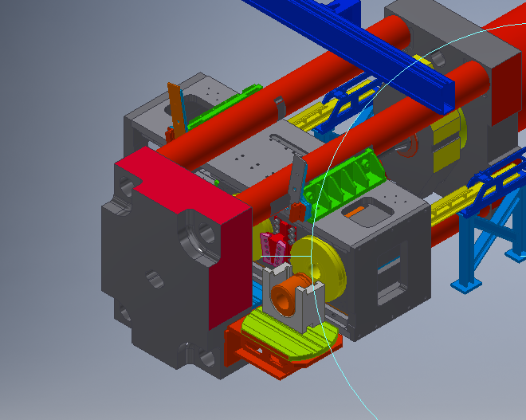Click the yellow guide rail near blue stand
The width and height of the screenshot is (526, 420).
pyautogui.click(x=446, y=210)
